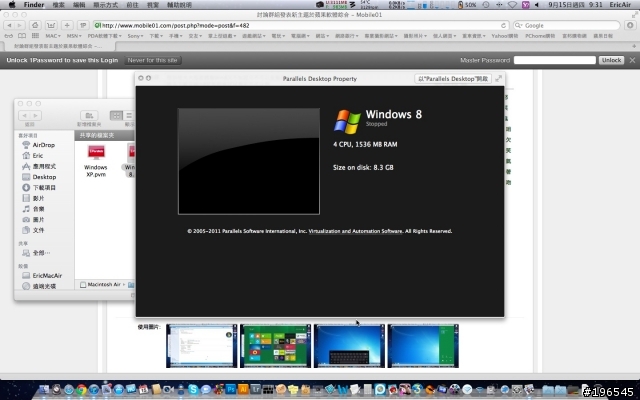Open Virtualization and Automation Software link
The image size is (640, 400).
click(355, 231)
